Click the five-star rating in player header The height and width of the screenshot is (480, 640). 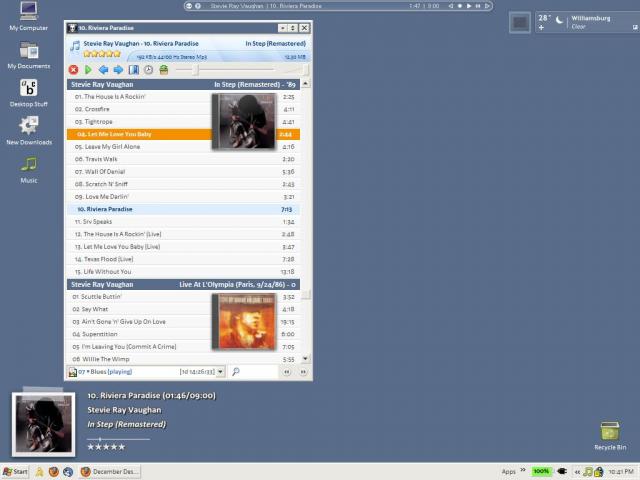pyautogui.click(x=102, y=54)
